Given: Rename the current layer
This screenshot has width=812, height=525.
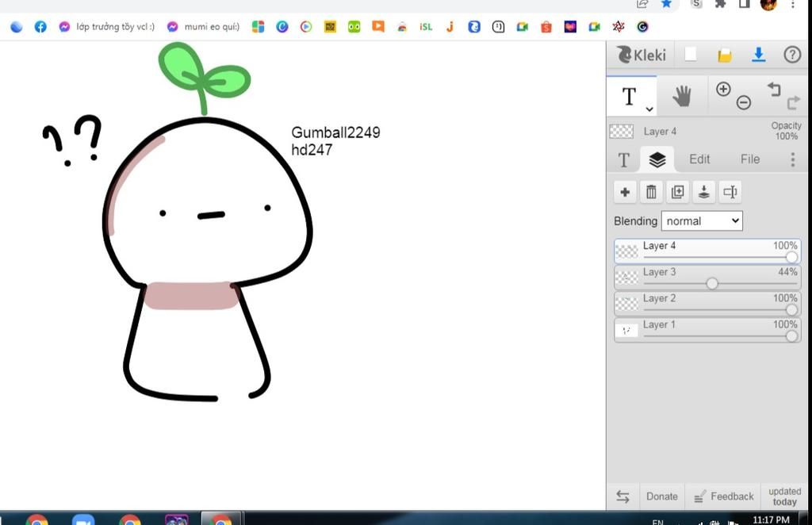Looking at the screenshot, I should click(730, 192).
